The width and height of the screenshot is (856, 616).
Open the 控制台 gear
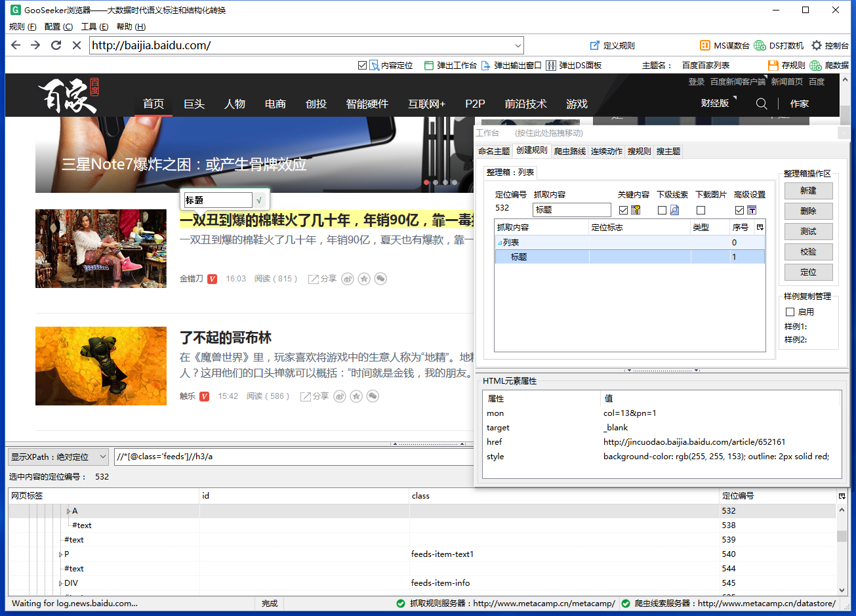[x=830, y=45]
